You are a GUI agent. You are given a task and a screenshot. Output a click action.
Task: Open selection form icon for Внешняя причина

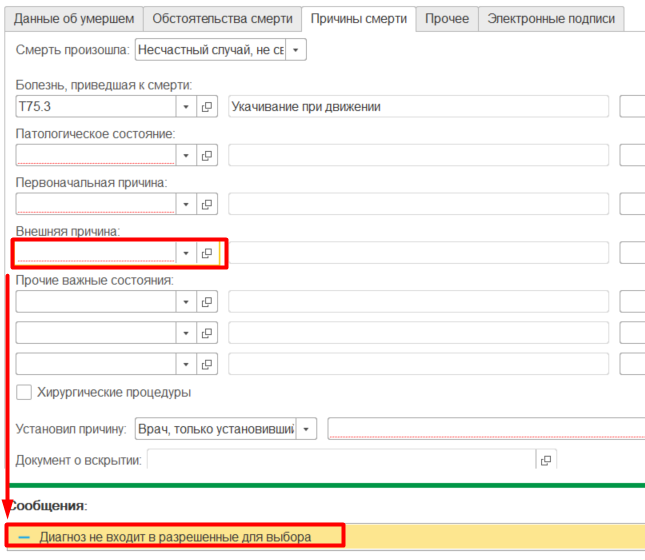[207, 253]
